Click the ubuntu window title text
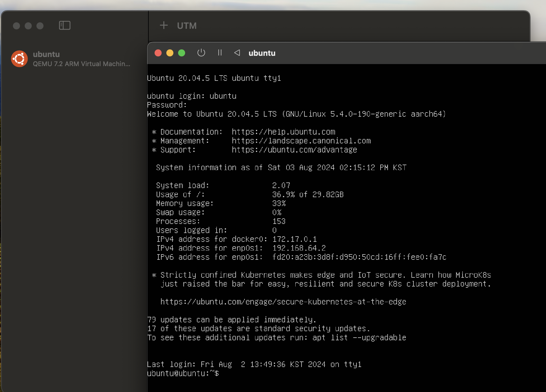Viewport: 546px width, 392px height. (262, 53)
